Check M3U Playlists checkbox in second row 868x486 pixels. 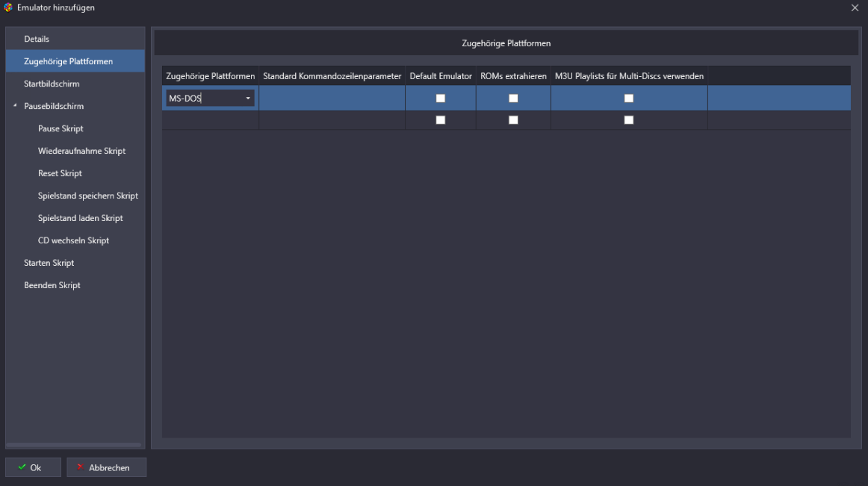(x=629, y=120)
